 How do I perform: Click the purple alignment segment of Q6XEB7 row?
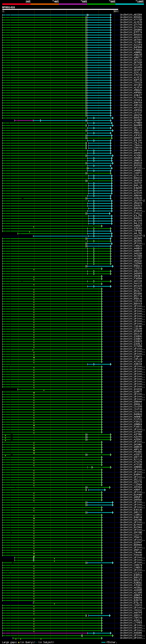(x=24, y=120)
